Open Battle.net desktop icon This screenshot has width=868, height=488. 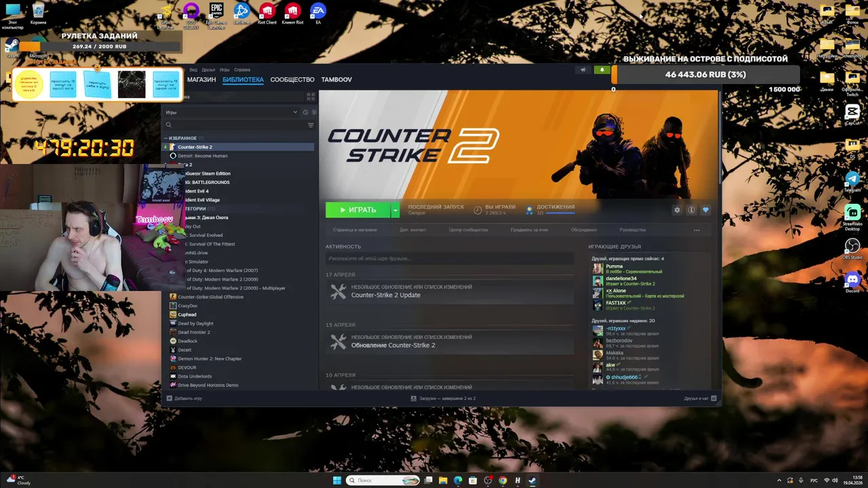click(241, 14)
